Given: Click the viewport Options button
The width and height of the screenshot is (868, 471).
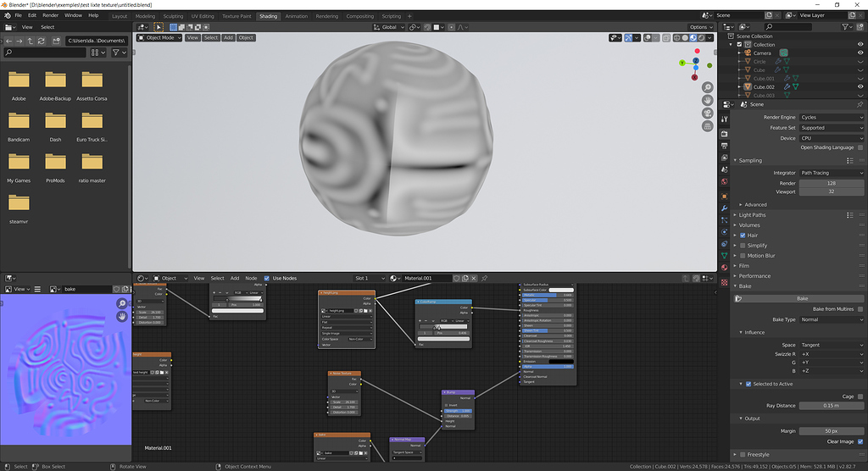Looking at the screenshot, I should click(701, 27).
